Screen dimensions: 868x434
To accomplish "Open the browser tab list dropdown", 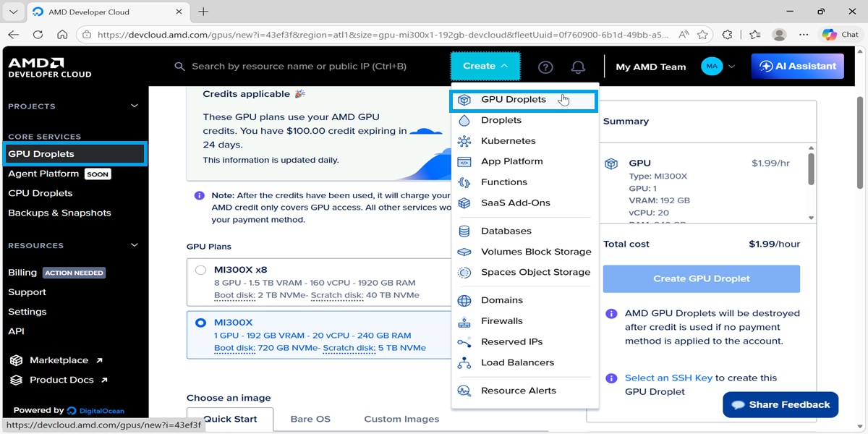I will [13, 12].
